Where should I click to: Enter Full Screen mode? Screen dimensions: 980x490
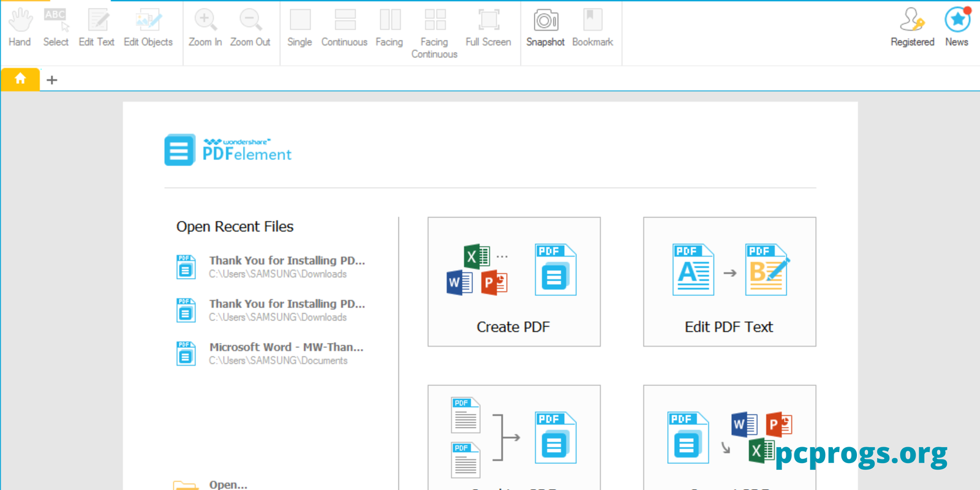tap(488, 28)
